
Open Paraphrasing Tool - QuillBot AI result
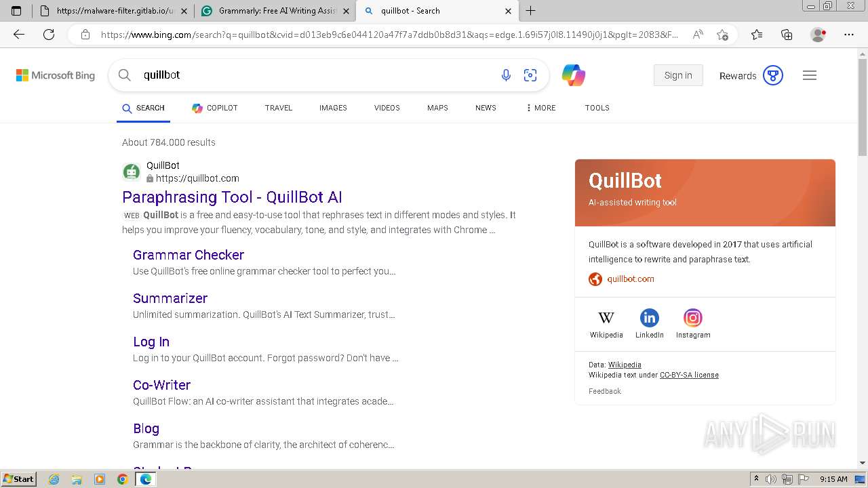coord(232,197)
